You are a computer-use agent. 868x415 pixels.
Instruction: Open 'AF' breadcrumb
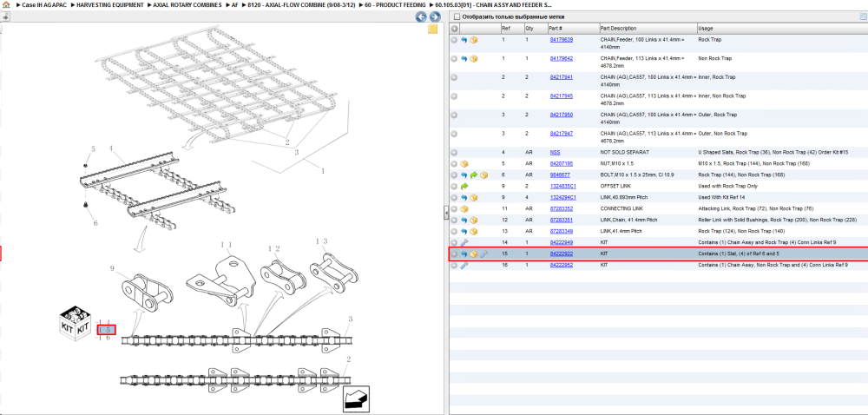(234, 4)
